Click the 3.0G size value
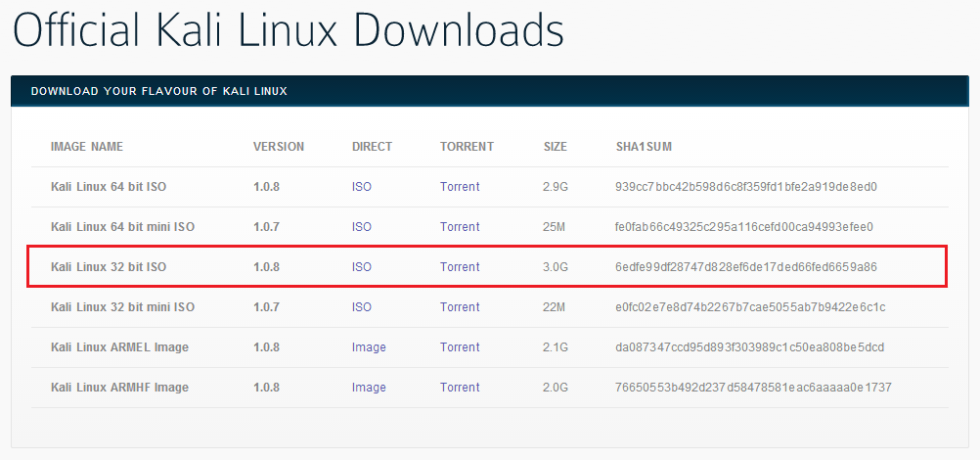The width and height of the screenshot is (980, 460). pos(556,266)
